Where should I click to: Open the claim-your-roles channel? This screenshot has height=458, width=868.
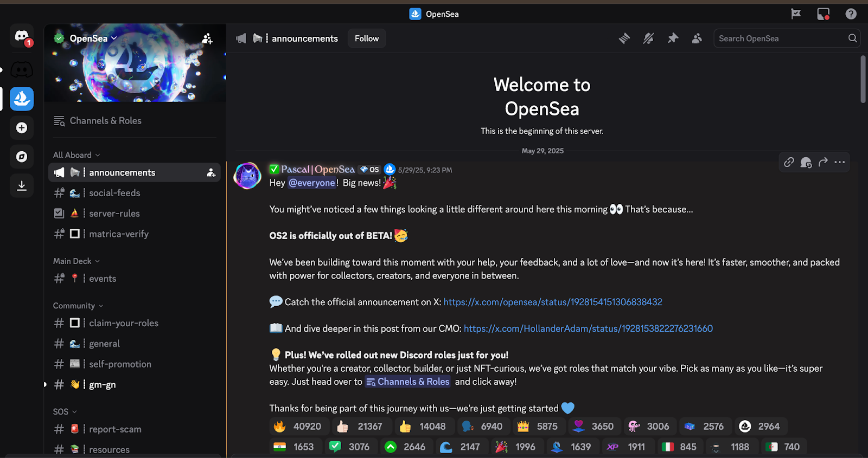(135, 323)
